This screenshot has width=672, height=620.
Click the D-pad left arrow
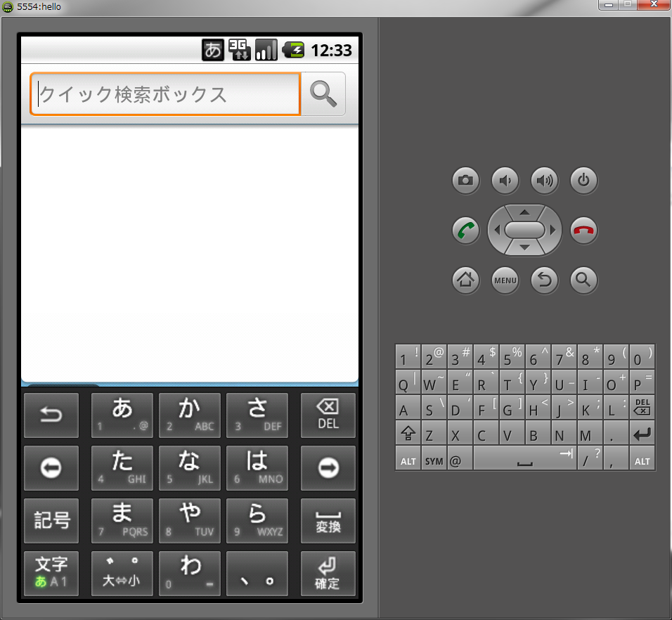point(497,230)
